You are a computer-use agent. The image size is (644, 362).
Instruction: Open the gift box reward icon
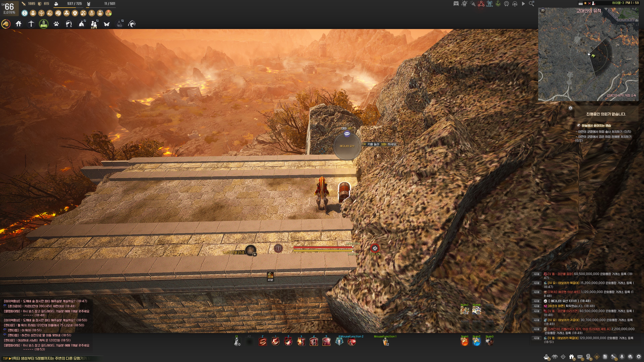click(572, 357)
